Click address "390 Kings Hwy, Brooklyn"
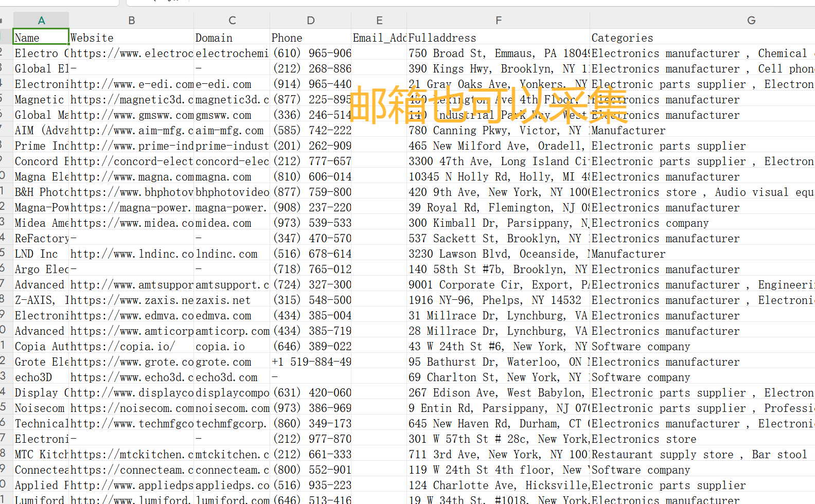 pyautogui.click(x=499, y=68)
